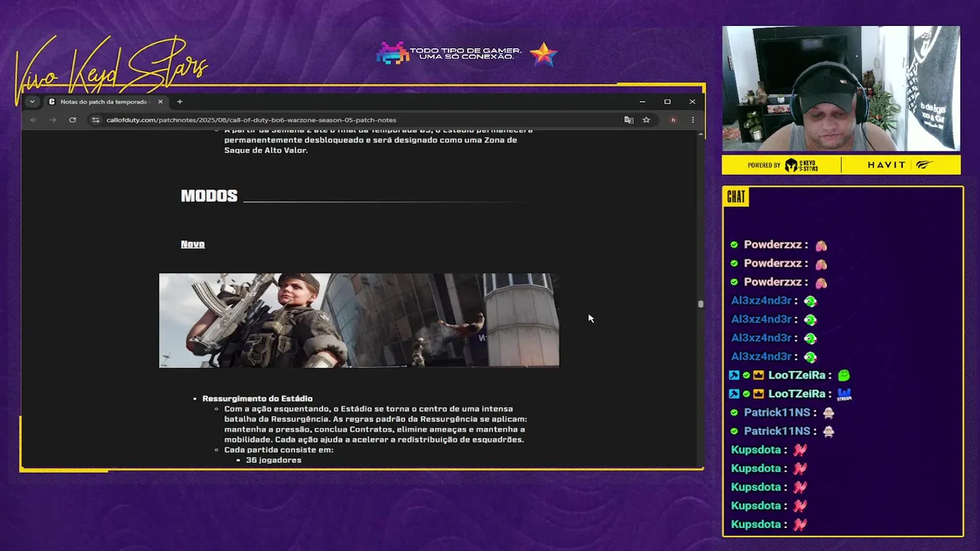Viewport: 980px width, 551px height.
Task: Click the 'Novo' underlined heading link
Action: [x=192, y=244]
